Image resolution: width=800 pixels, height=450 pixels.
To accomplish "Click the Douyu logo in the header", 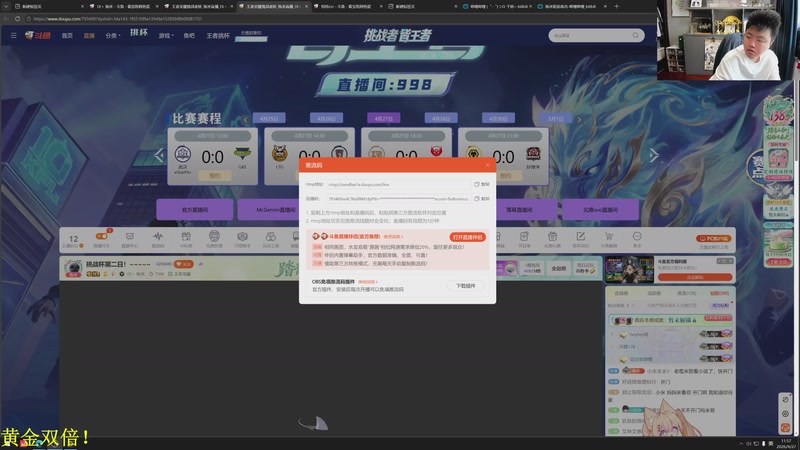I will point(38,35).
